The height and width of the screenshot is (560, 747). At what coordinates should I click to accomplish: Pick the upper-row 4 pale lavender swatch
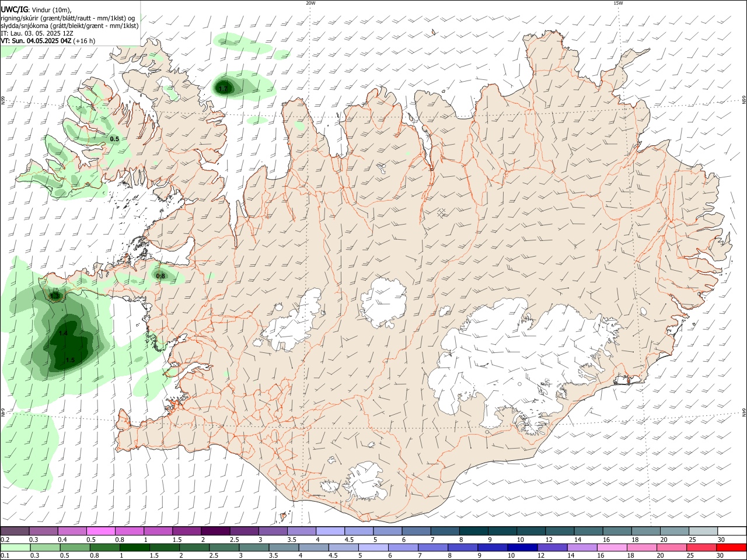(330, 531)
